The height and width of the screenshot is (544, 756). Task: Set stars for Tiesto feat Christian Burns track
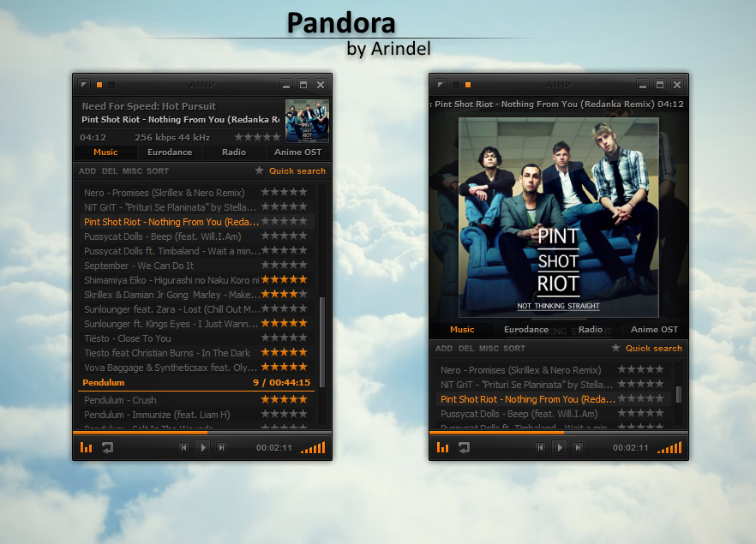(x=284, y=352)
